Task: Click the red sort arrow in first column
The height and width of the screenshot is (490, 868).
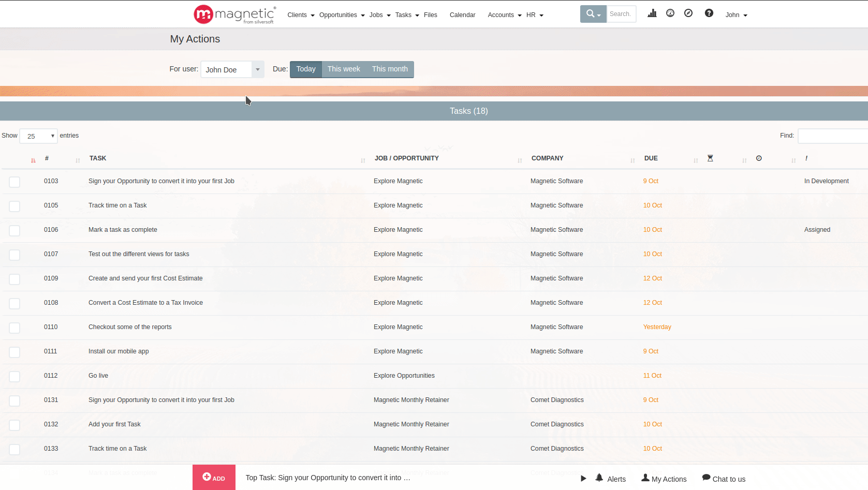Action: 33,160
